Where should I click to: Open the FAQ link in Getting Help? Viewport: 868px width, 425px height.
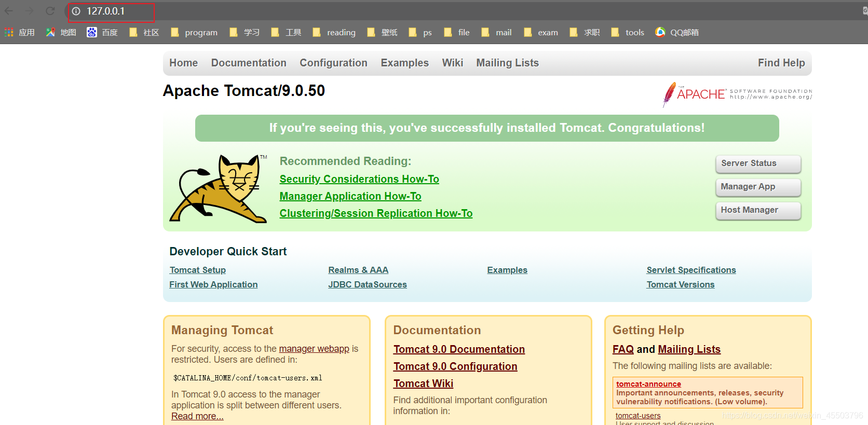pyautogui.click(x=623, y=349)
